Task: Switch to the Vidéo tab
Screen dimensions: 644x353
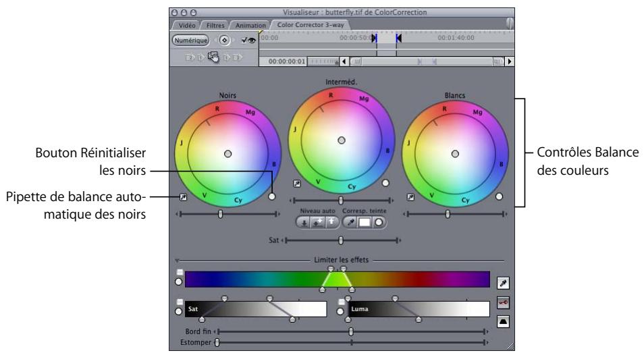Action: point(186,26)
